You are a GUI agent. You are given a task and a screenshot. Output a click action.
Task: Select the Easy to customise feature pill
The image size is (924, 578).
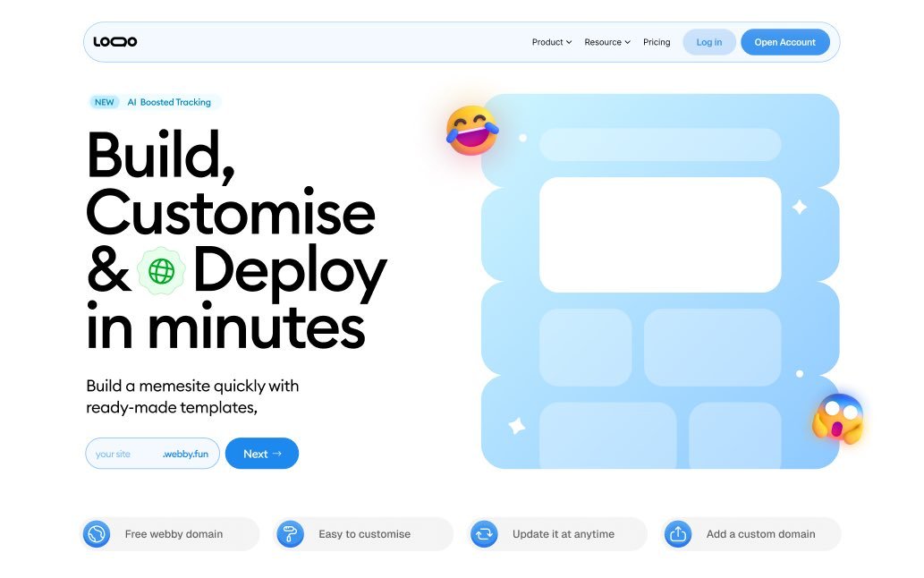pyautogui.click(x=363, y=534)
